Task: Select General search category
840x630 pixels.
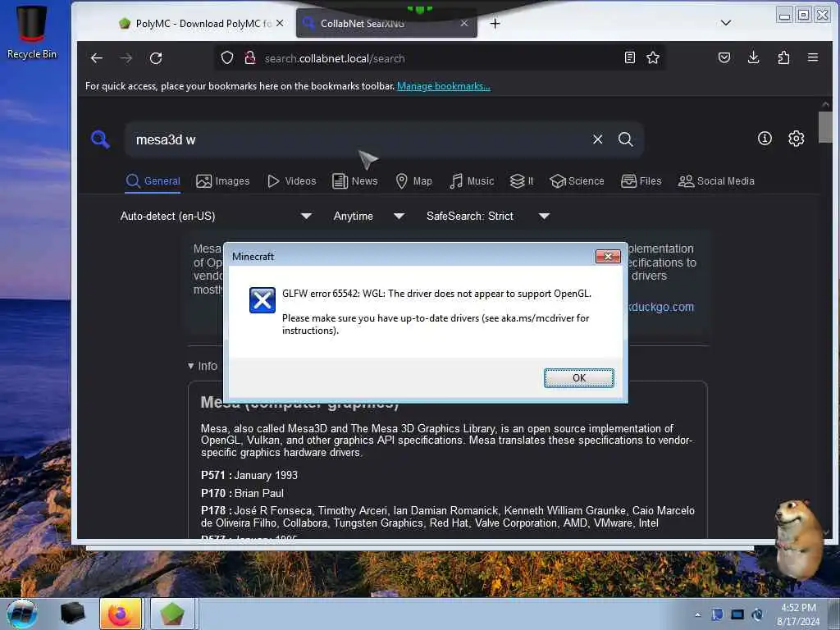Action: coord(153,181)
